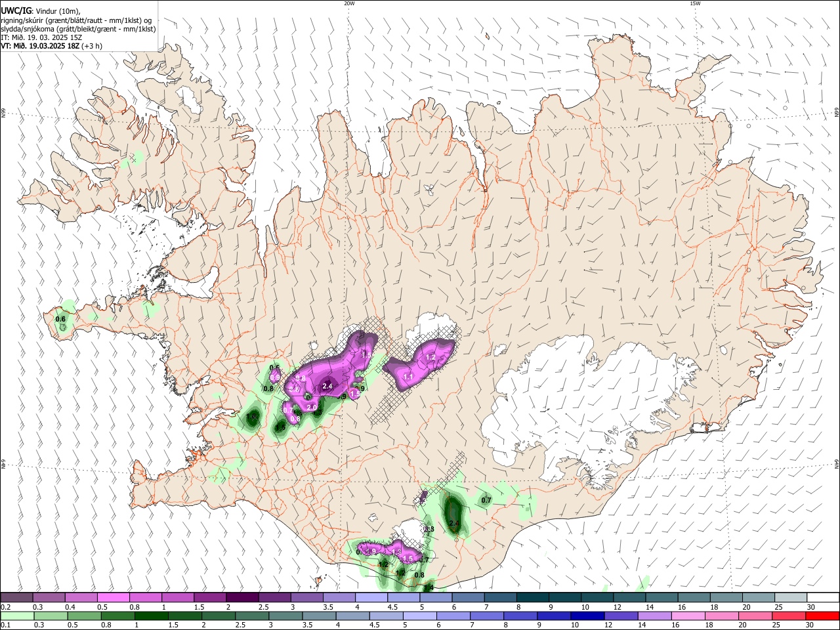Click the UWC/IG title text
840x630 pixels.
(x=16, y=11)
